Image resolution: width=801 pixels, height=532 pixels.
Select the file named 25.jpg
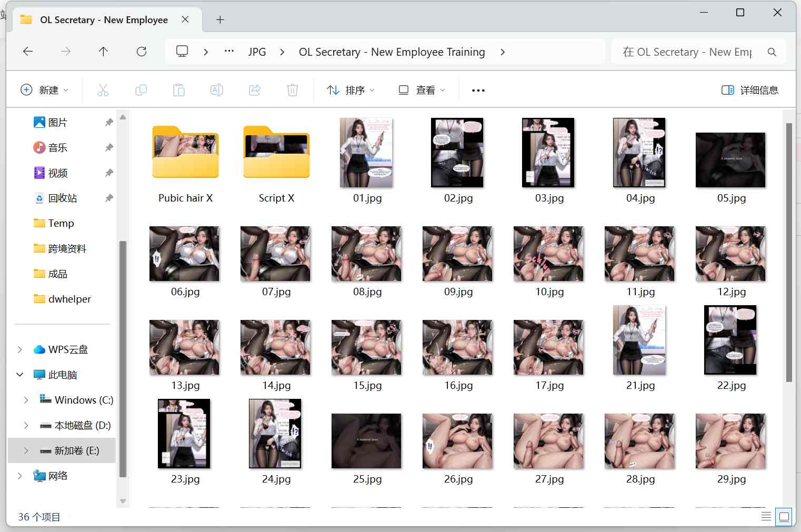[367, 448]
